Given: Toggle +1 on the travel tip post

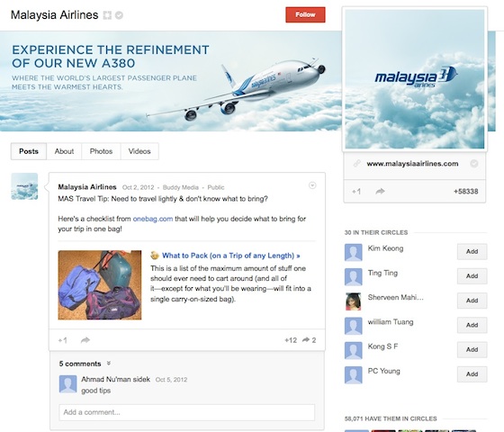Looking at the screenshot, I should (63, 340).
